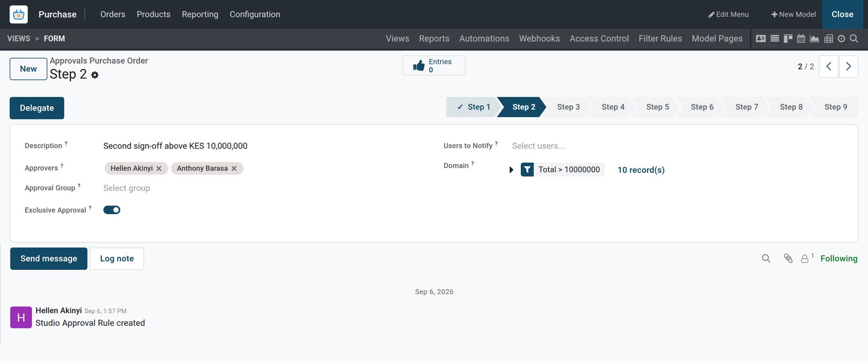This screenshot has width=868, height=361.
Task: Open the Orders menu
Action: (113, 15)
